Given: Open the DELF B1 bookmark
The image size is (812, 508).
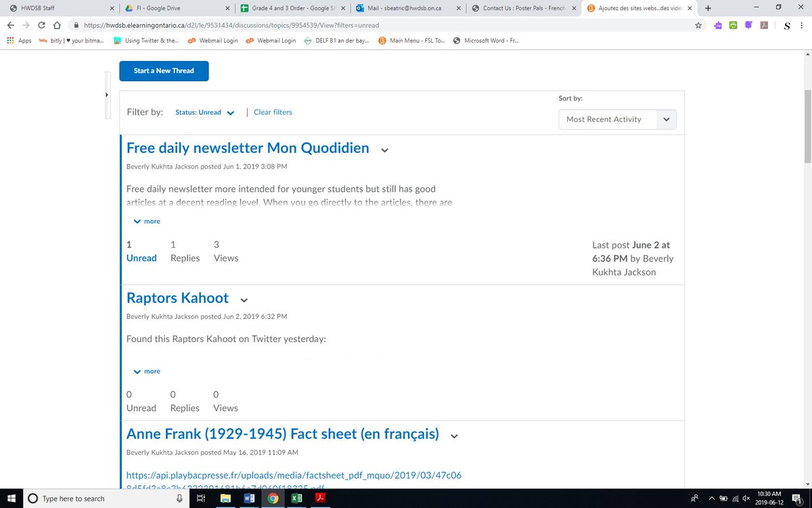Looking at the screenshot, I should tap(336, 41).
